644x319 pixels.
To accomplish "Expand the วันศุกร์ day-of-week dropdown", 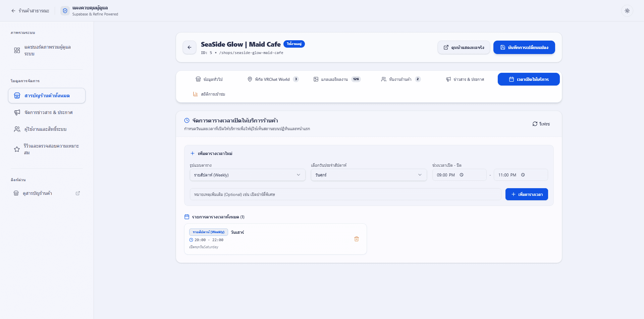I will point(369,175).
